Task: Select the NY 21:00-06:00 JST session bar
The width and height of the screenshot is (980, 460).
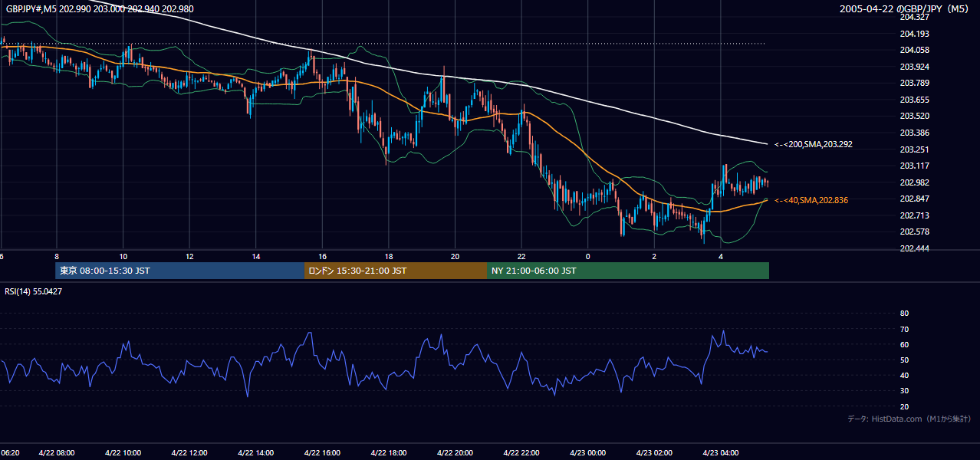Action: tap(628, 271)
